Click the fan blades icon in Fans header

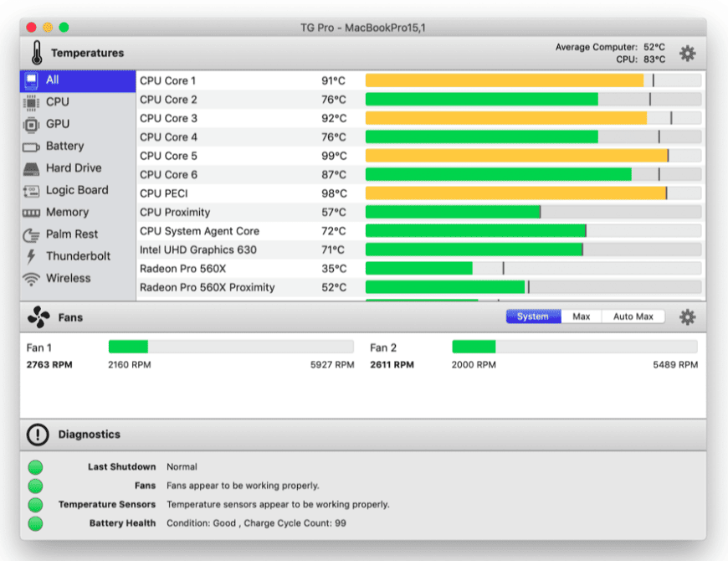(38, 317)
